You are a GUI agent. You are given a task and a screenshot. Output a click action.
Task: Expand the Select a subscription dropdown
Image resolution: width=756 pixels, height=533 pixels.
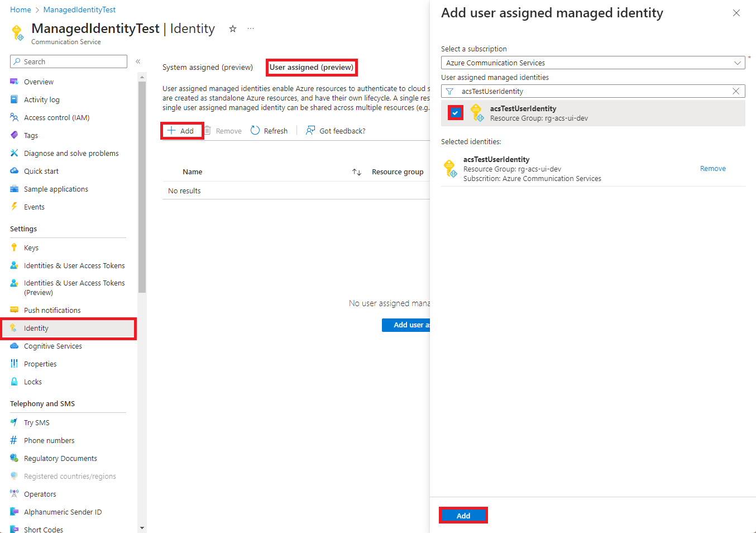pos(593,63)
